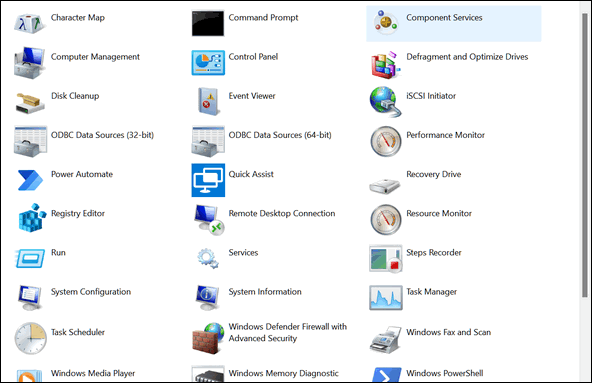Click the "Task Manager" label
This screenshot has height=383, width=592.
pyautogui.click(x=431, y=292)
